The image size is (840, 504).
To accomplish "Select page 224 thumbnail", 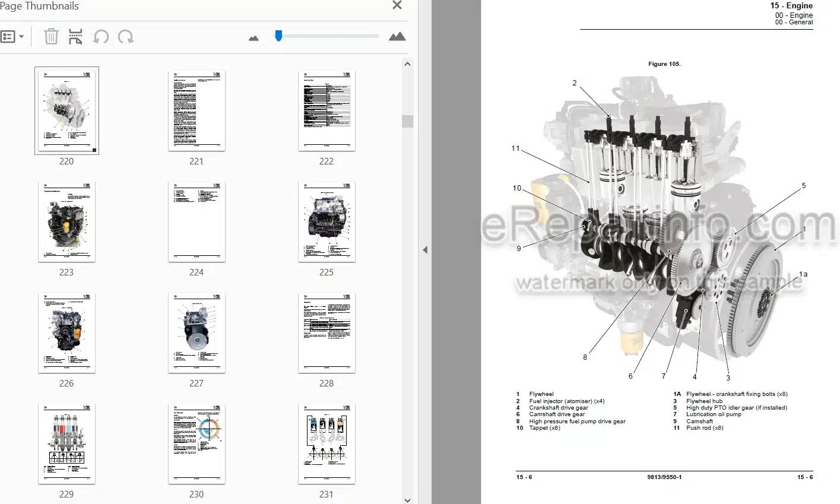I will 196,221.
